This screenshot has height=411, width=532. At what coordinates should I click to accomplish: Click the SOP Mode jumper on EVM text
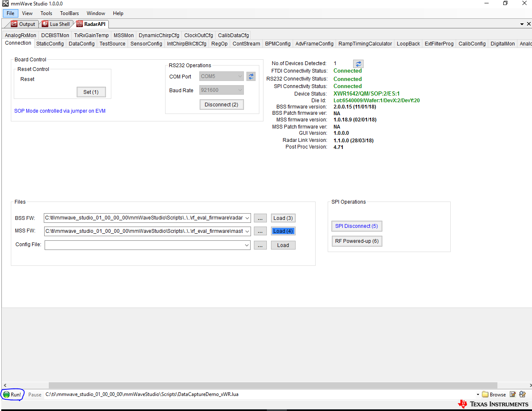[60, 111]
